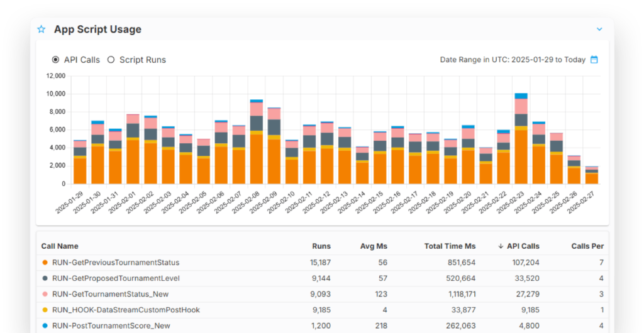Click the 15,187 runs value
644x333 pixels.
pyautogui.click(x=320, y=263)
